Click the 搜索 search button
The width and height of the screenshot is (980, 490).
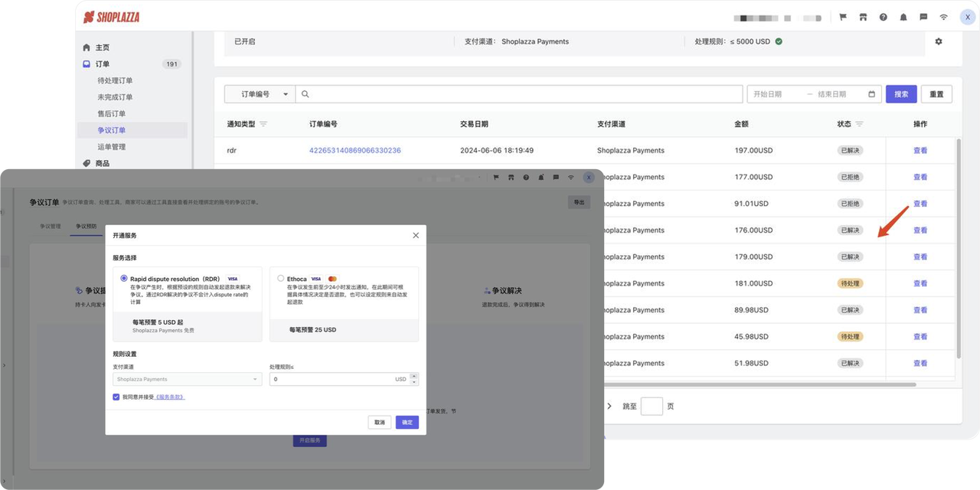[x=901, y=93]
